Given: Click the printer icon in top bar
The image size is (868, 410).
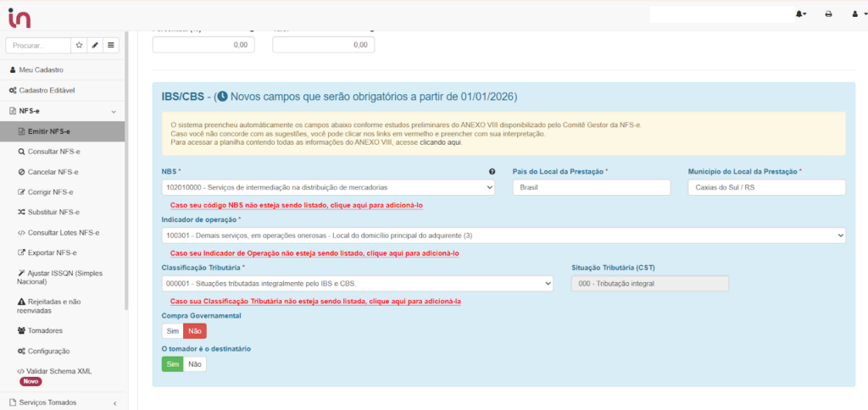Looking at the screenshot, I should 828,14.
